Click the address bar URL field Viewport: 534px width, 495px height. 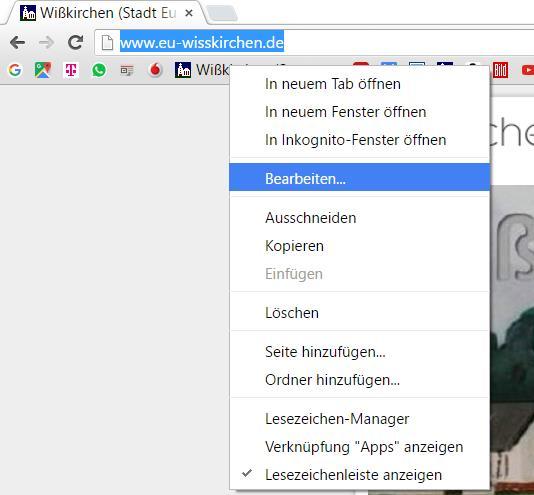(x=314, y=43)
